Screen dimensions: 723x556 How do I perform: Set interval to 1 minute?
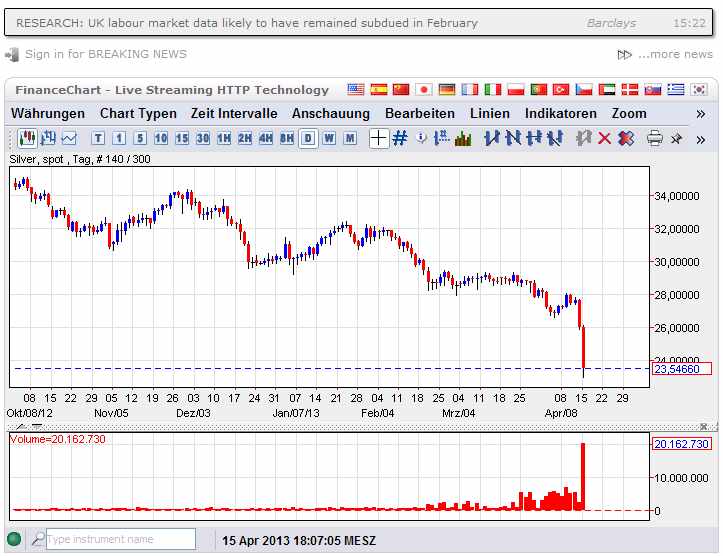coord(119,138)
